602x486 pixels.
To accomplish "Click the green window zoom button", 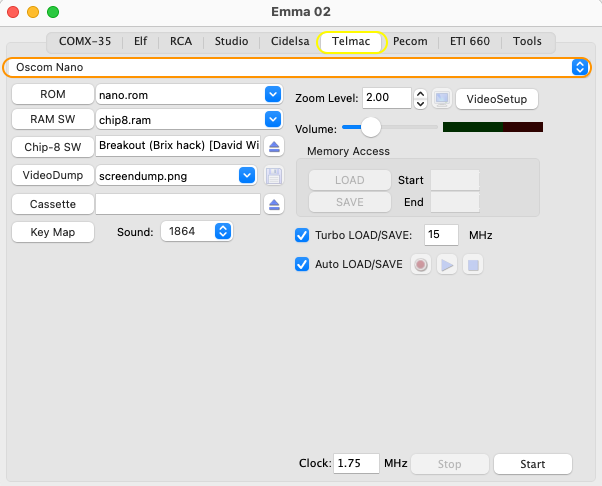I will pyautogui.click(x=53, y=12).
